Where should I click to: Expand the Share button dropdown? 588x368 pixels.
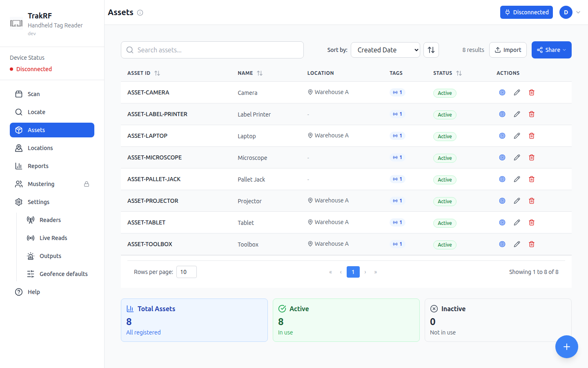pyautogui.click(x=551, y=50)
